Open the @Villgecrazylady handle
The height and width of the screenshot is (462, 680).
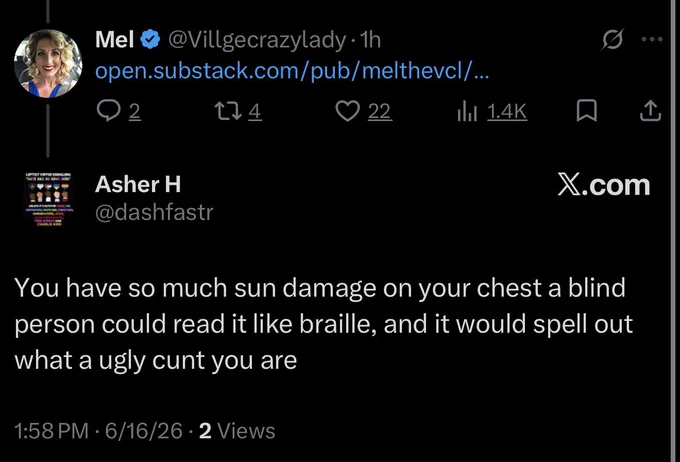coord(257,40)
